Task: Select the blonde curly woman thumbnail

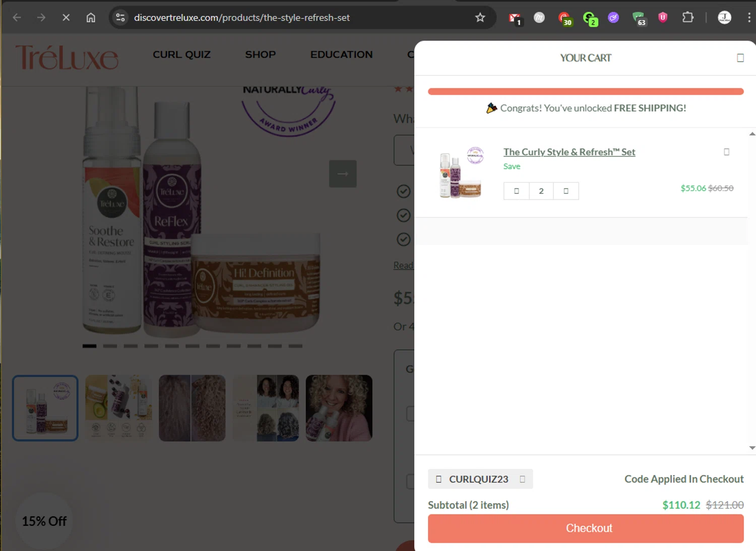Action: (339, 408)
